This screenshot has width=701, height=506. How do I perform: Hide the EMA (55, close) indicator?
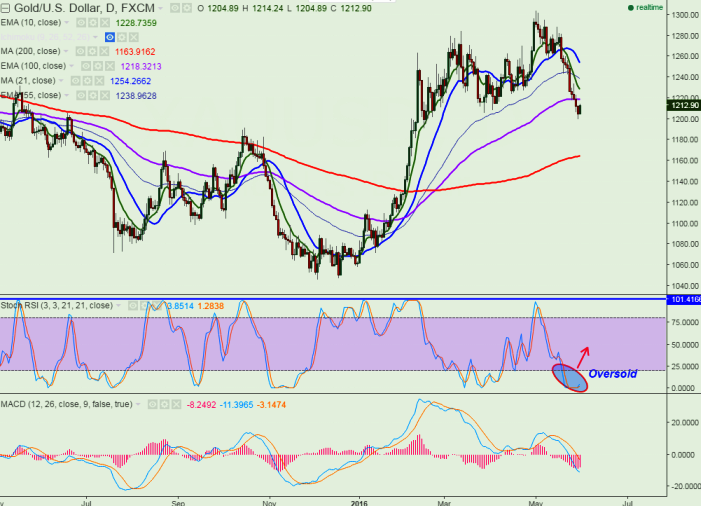coord(81,95)
